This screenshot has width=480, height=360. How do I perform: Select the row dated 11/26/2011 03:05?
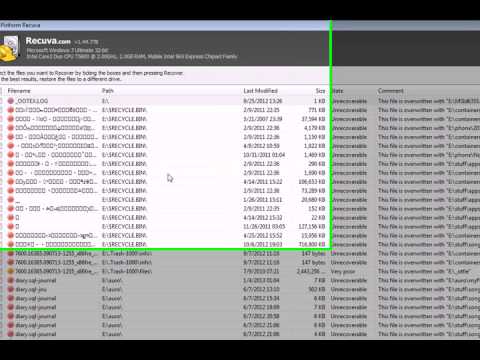point(240,226)
